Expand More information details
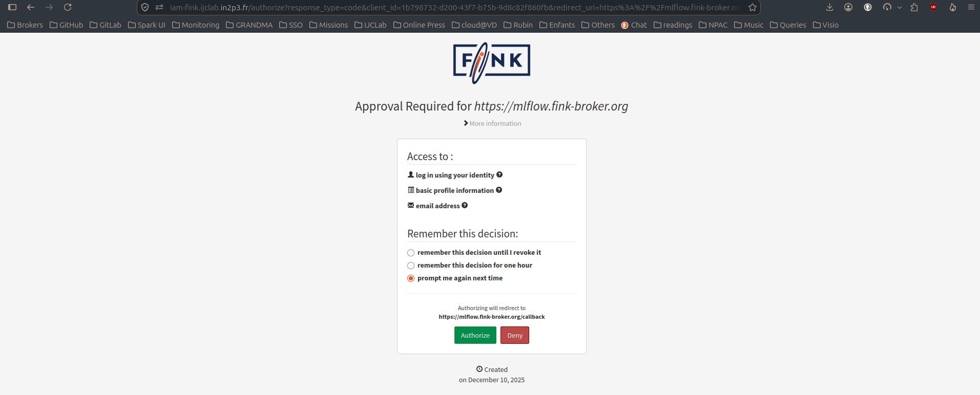This screenshot has height=395, width=980. (x=492, y=123)
